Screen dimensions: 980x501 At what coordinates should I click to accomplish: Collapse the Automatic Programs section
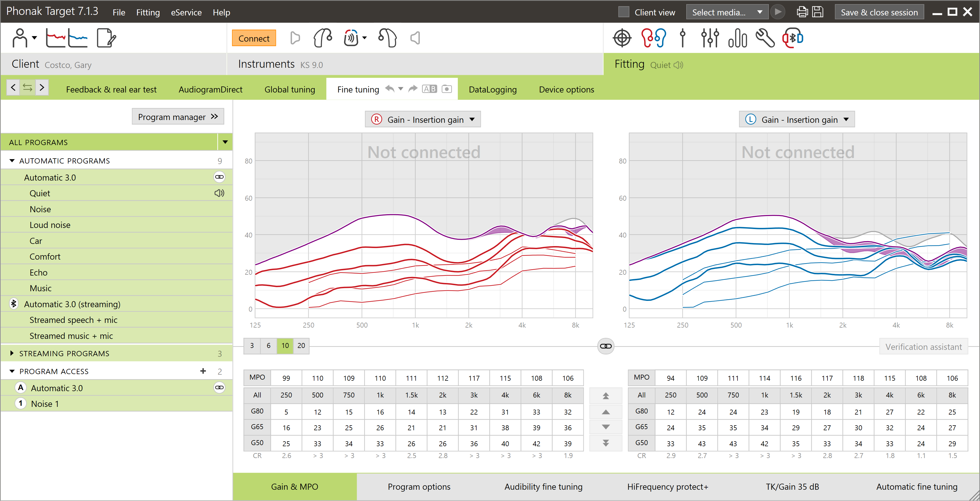pos(12,160)
